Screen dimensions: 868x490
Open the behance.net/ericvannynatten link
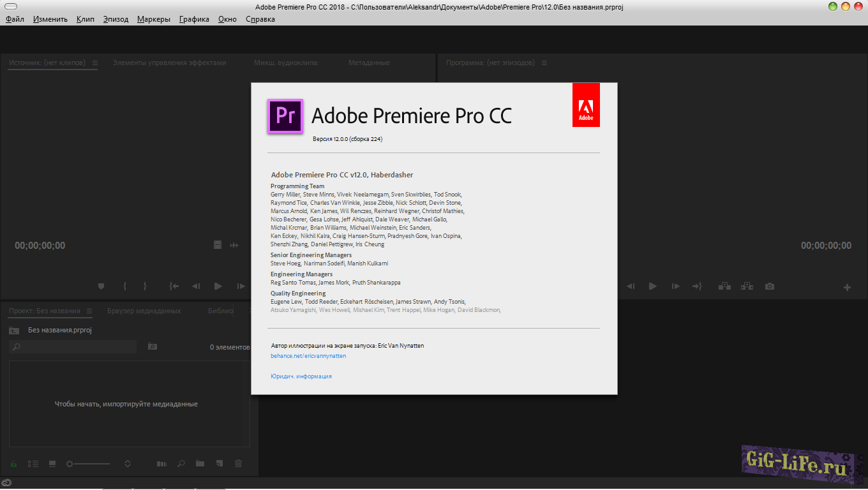coord(308,356)
